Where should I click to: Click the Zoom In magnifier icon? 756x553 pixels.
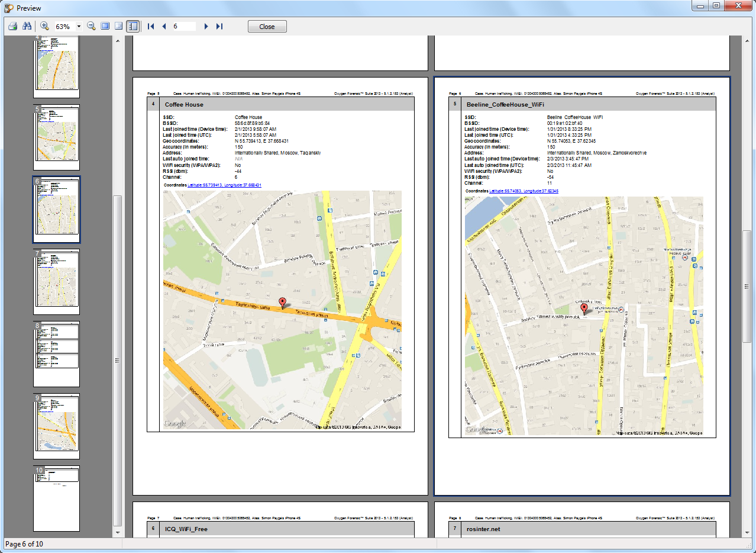(x=45, y=26)
